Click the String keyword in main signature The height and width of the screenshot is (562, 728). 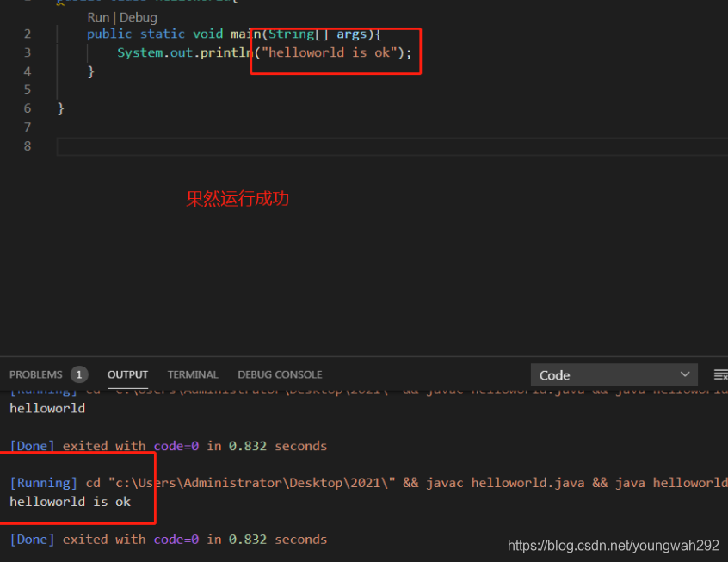(x=292, y=34)
